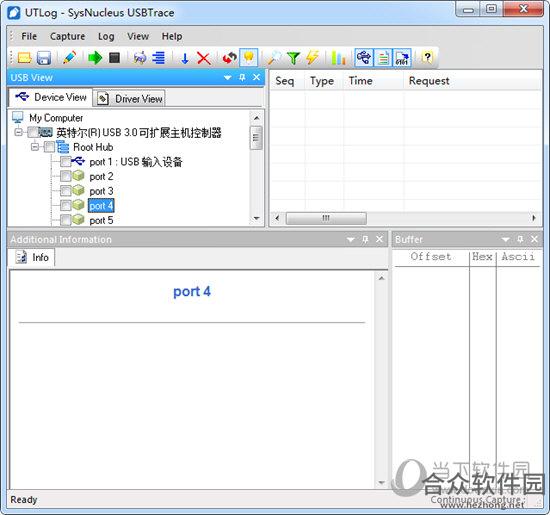The width and height of the screenshot is (550, 515).
Task: Switch to the Device View tab
Action: point(51,97)
